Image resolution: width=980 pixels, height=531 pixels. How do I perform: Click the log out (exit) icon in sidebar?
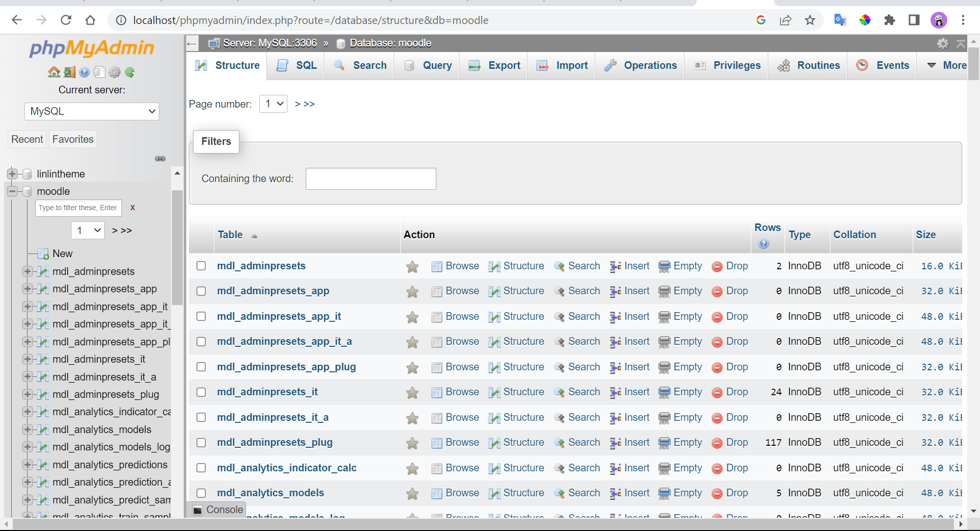(x=69, y=72)
